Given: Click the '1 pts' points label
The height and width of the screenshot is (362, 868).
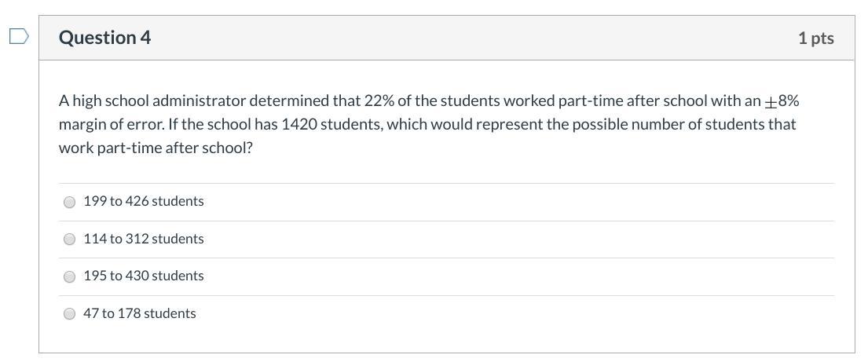Looking at the screenshot, I should tap(815, 38).
